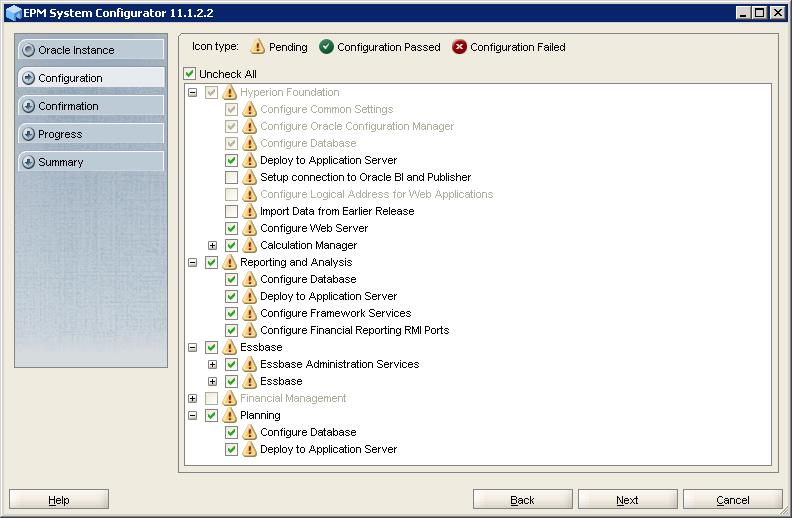This screenshot has width=792, height=518.
Task: Click the Summary step icon
Action: (x=29, y=162)
